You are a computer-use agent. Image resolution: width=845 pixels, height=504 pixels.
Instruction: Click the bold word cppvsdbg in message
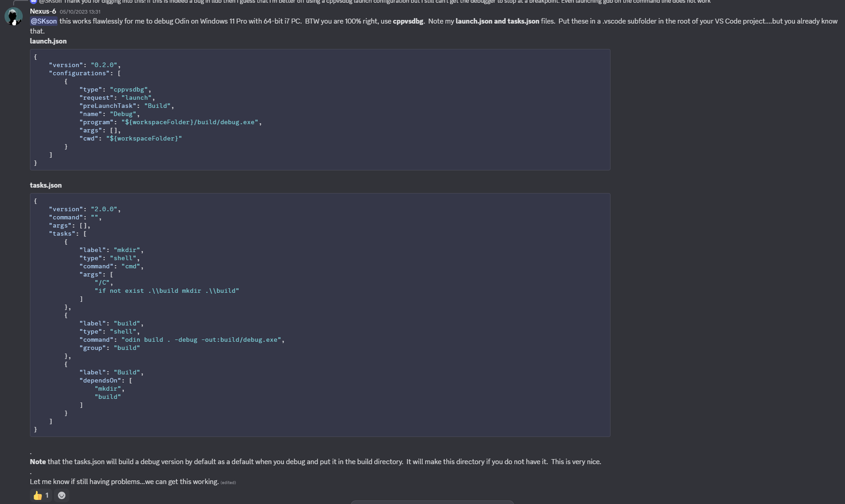click(408, 21)
